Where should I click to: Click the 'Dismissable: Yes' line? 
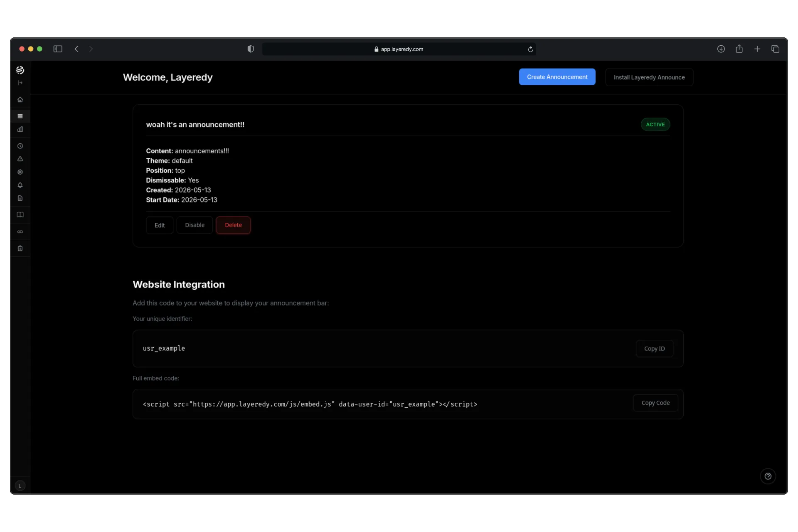coord(172,180)
